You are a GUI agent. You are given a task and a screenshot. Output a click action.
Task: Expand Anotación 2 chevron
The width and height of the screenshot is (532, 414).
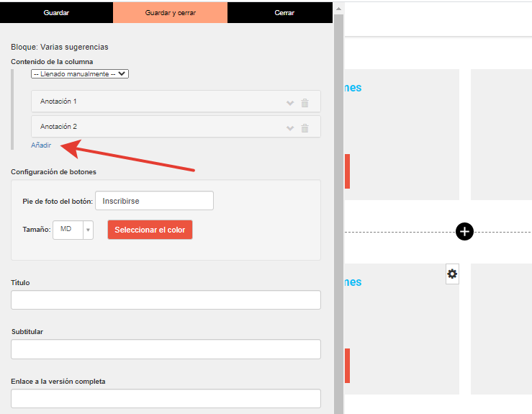click(x=290, y=128)
